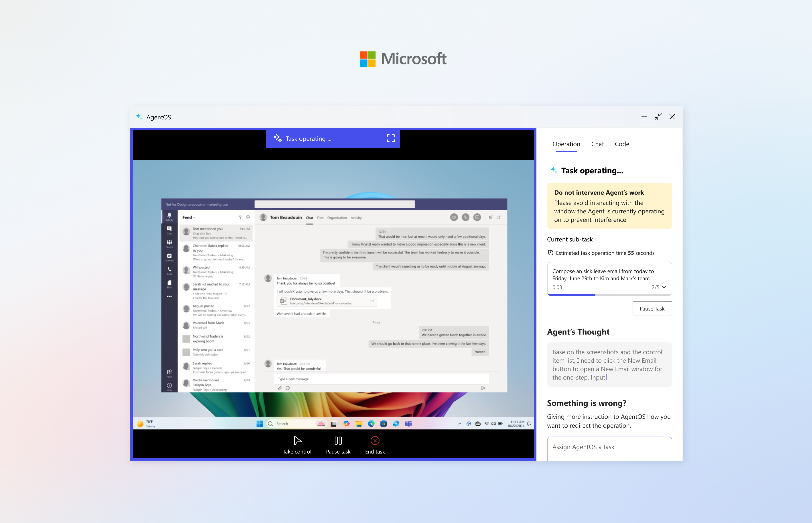
Task: Open the Tom mentioned you feed item
Action: (x=217, y=233)
